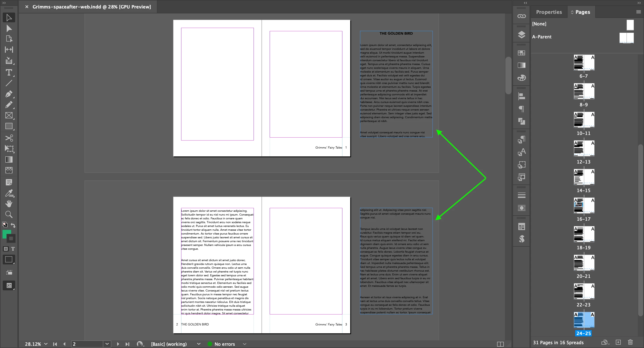
Task: Delete selected pages with trash icon
Action: click(630, 342)
